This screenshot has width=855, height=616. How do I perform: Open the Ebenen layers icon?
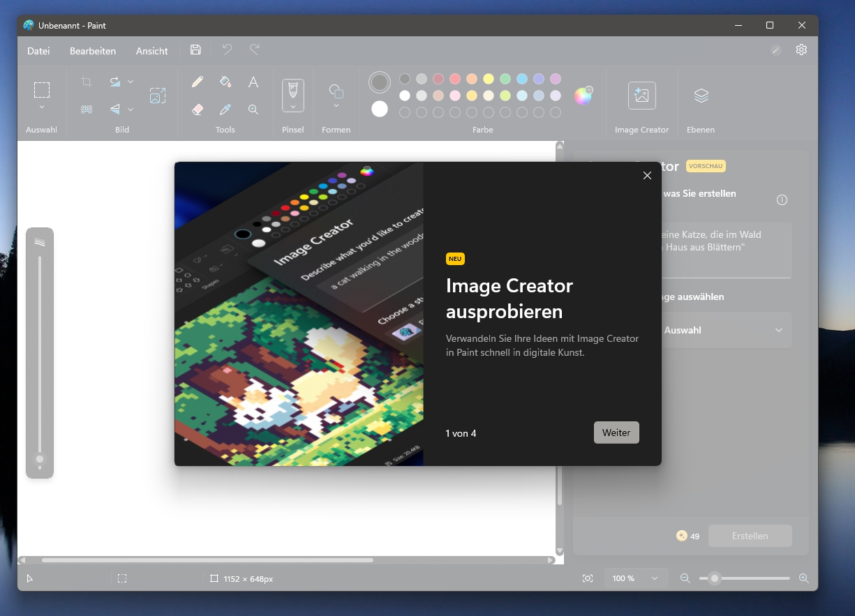(701, 96)
